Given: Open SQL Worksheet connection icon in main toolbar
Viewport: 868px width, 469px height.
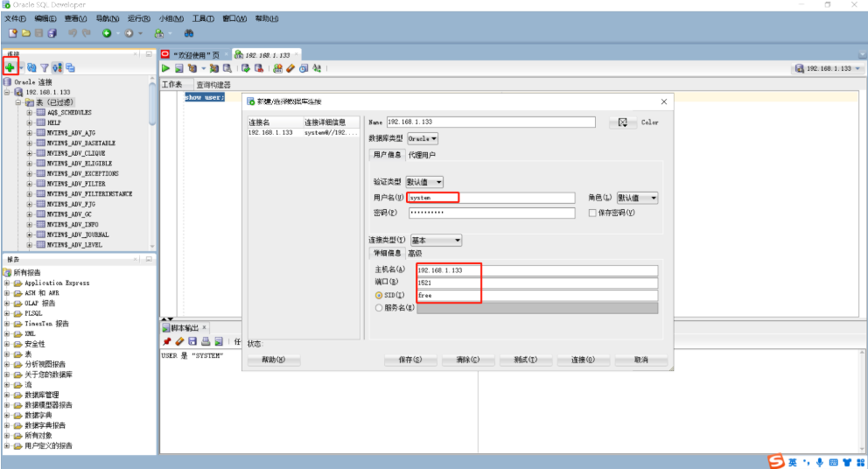Looking at the screenshot, I should (x=159, y=33).
